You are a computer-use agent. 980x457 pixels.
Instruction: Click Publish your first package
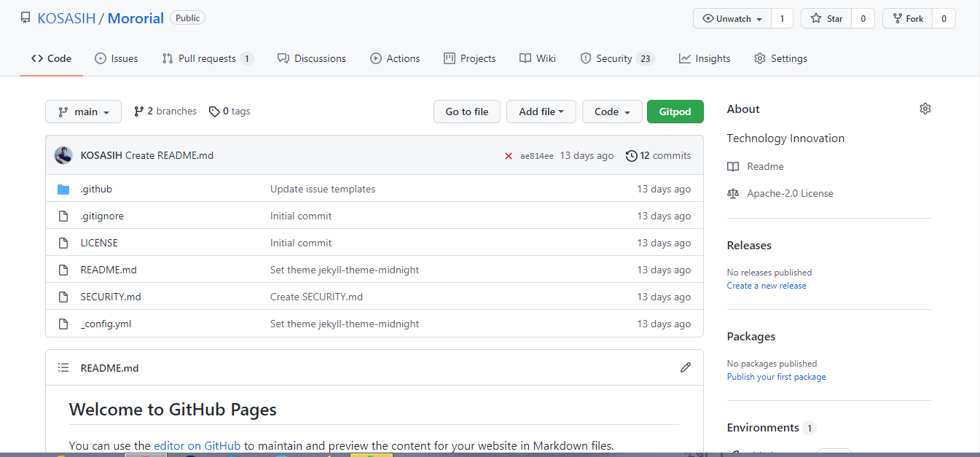(777, 377)
